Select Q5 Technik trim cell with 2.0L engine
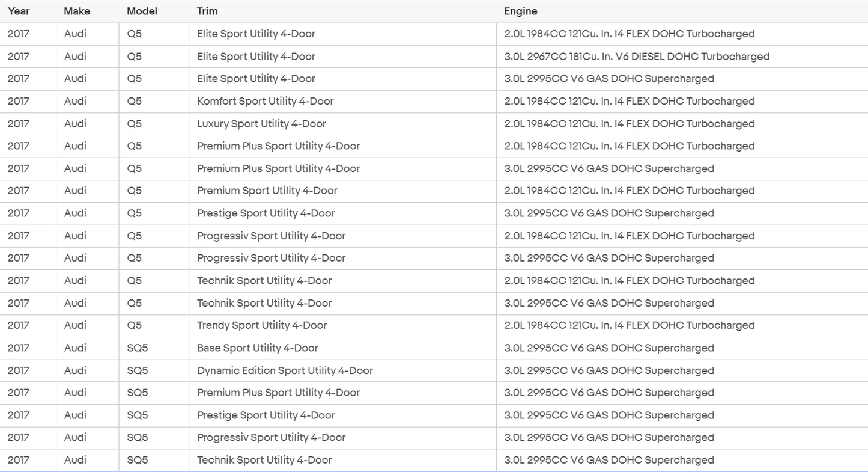 tap(343, 281)
